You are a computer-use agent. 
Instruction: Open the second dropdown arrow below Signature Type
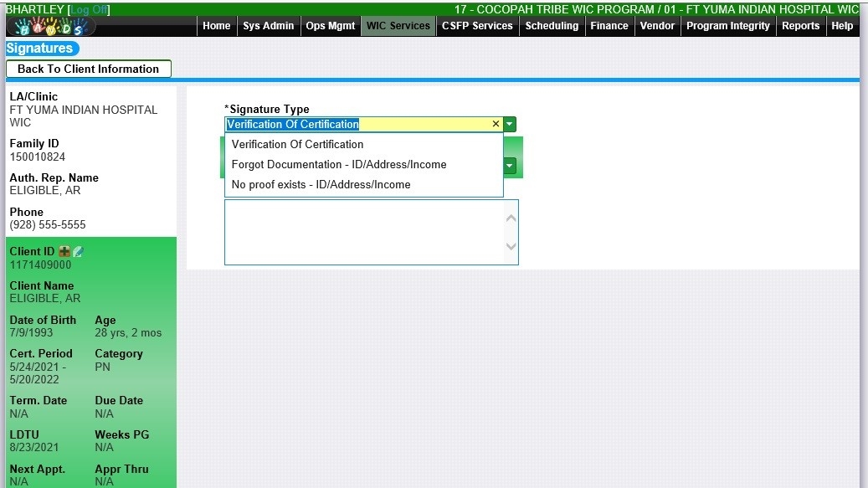click(x=510, y=166)
